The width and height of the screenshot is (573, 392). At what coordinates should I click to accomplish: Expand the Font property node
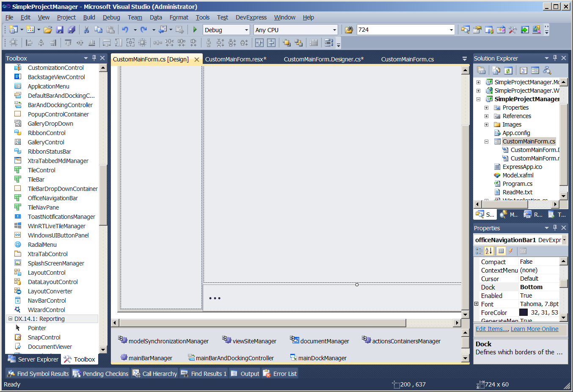[x=477, y=304]
